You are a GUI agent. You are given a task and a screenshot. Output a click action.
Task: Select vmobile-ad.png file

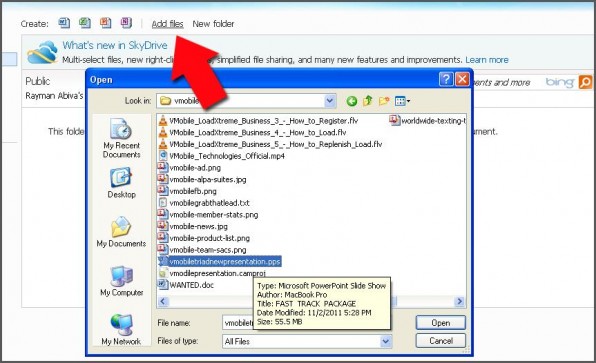pyautogui.click(x=189, y=168)
